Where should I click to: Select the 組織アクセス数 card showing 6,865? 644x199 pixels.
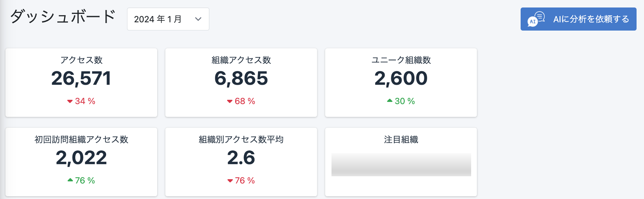point(241,83)
